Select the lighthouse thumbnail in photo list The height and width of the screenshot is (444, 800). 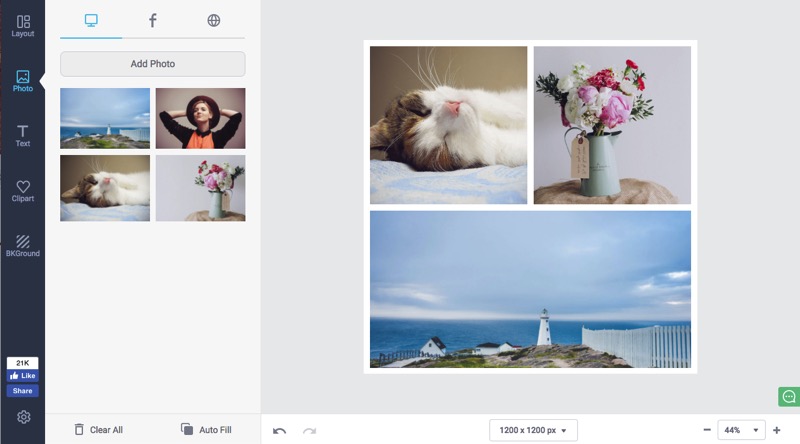pyautogui.click(x=105, y=118)
